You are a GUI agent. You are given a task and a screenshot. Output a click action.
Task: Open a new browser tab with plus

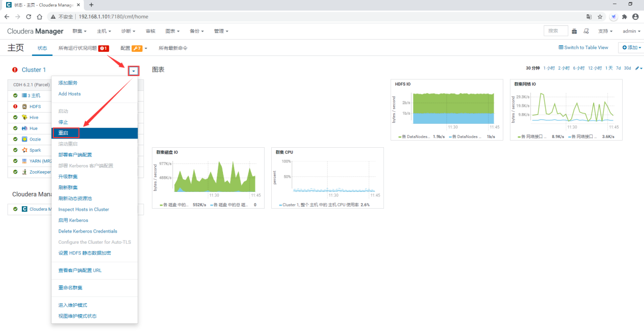pyautogui.click(x=91, y=5)
